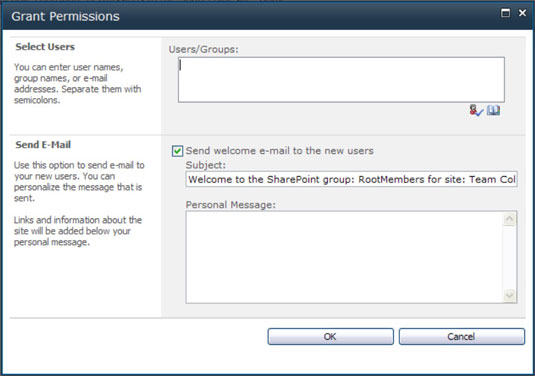The height and width of the screenshot is (376, 535).
Task: Click the 'Subject:' field label
Action: click(206, 165)
